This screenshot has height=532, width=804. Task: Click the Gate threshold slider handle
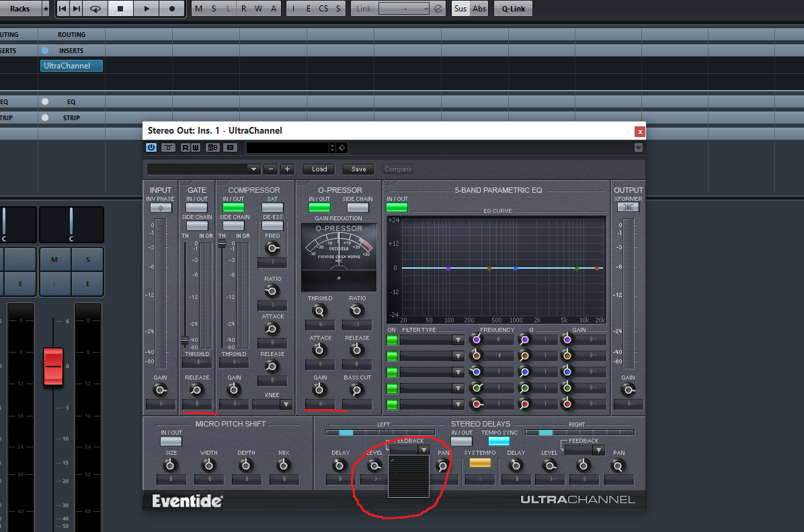(185, 341)
